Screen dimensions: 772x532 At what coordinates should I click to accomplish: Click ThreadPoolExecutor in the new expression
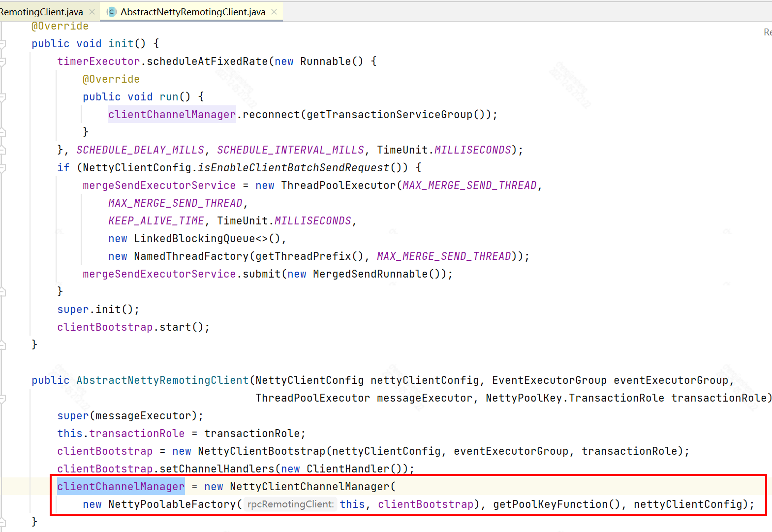point(339,185)
